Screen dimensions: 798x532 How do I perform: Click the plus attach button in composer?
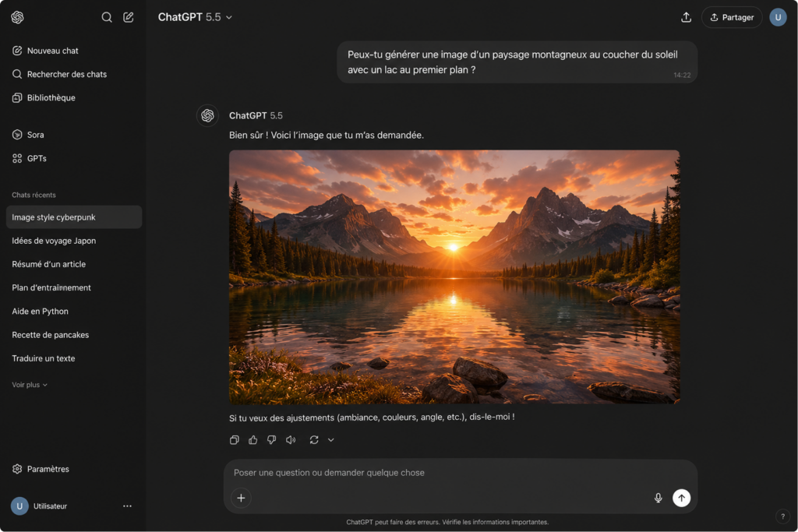click(x=242, y=498)
